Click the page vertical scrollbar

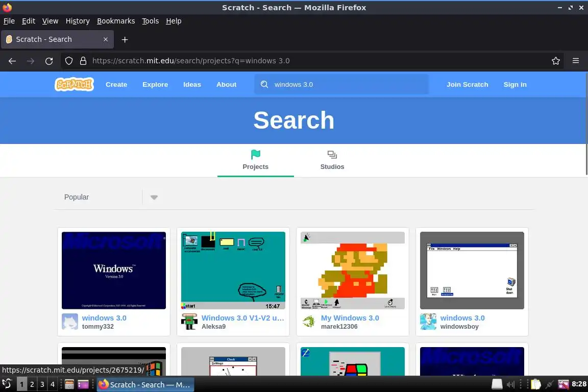[586, 124]
